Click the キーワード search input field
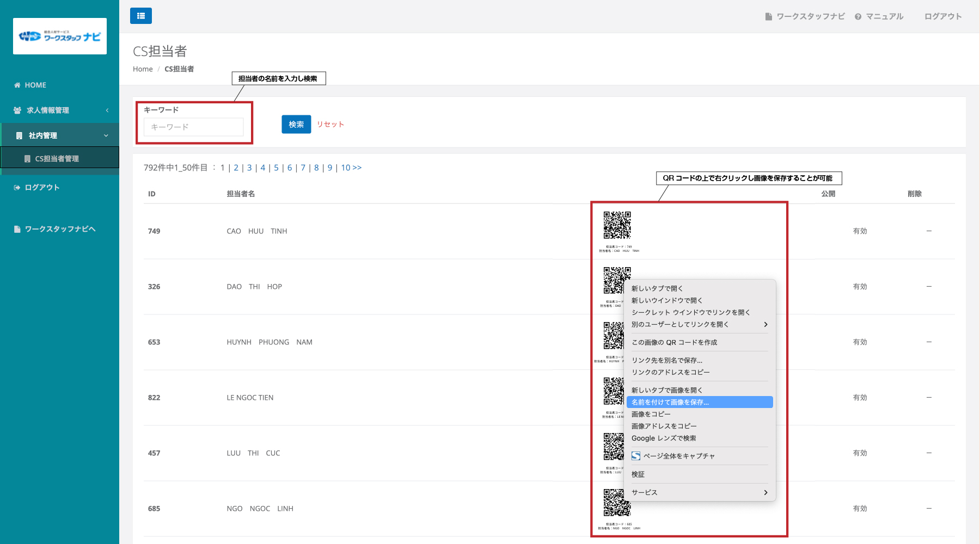This screenshot has height=544, width=980. pos(193,127)
